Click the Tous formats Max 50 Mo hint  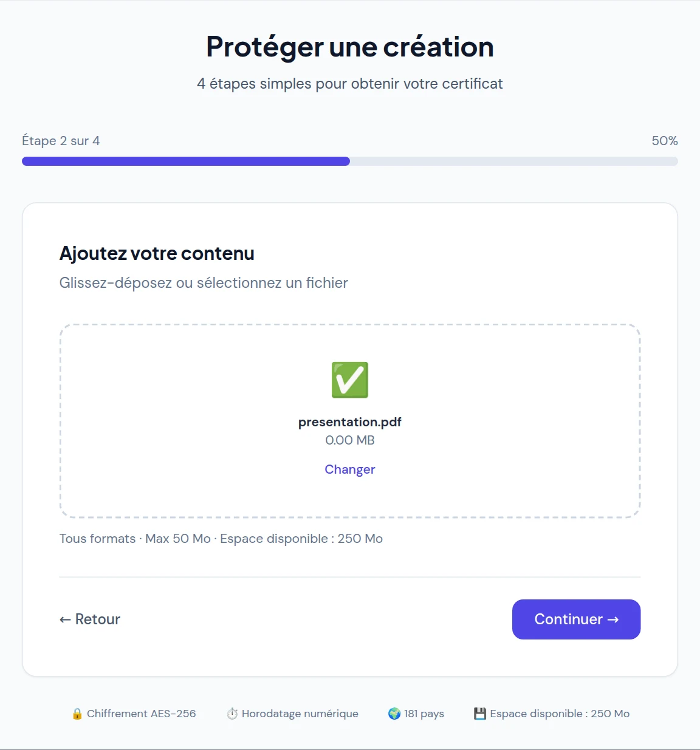point(221,539)
